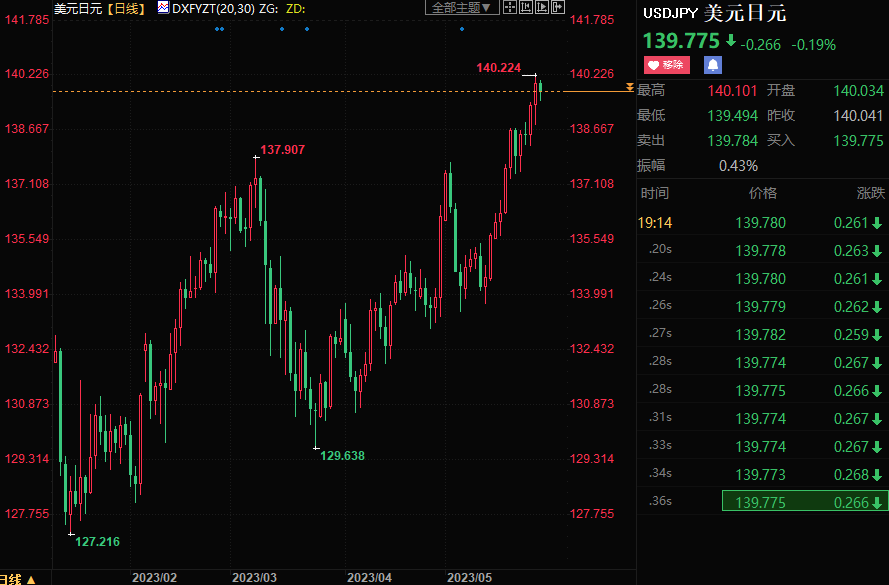Screen dimensions: 889x585
Task: Click the chart playback icon
Action: [x=542, y=7]
